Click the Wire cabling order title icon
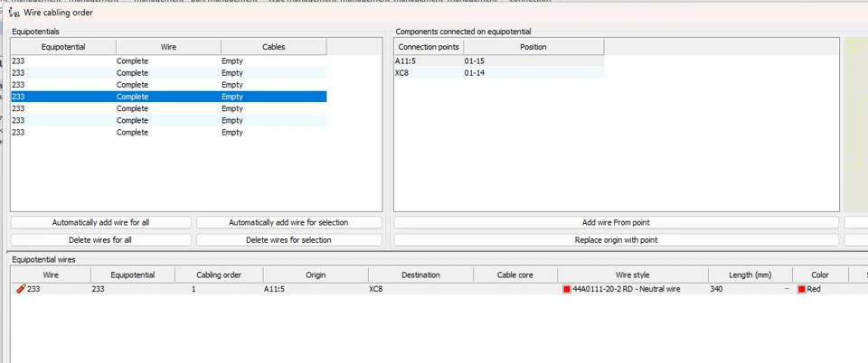Viewport: 868px width, 363px height. point(14,12)
